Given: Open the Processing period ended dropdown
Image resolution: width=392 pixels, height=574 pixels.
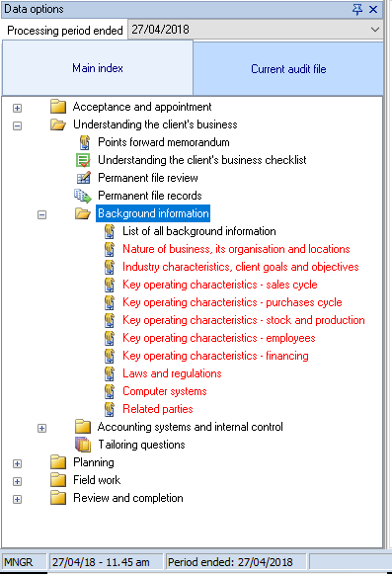Looking at the screenshot, I should pyautogui.click(x=375, y=30).
